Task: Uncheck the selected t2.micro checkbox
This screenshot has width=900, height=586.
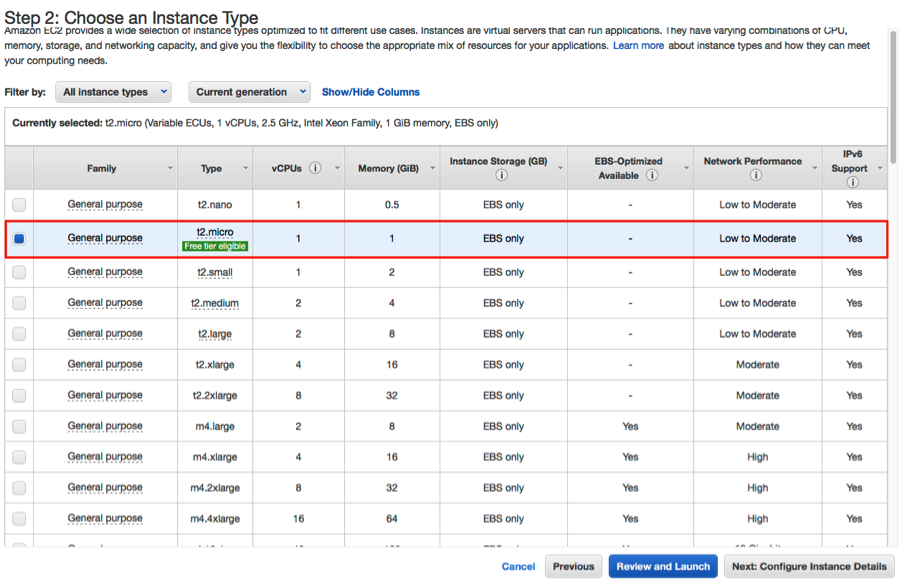Action: pos(19,239)
